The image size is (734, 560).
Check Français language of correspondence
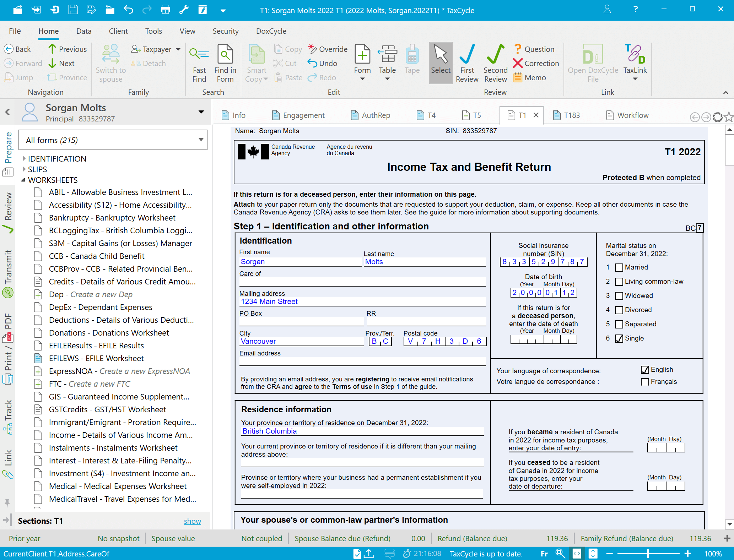(x=645, y=382)
